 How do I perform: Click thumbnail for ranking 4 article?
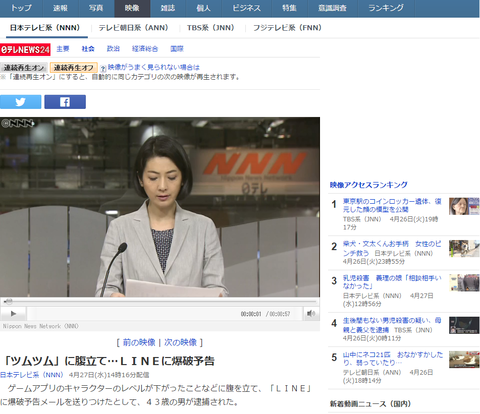tap(464, 325)
